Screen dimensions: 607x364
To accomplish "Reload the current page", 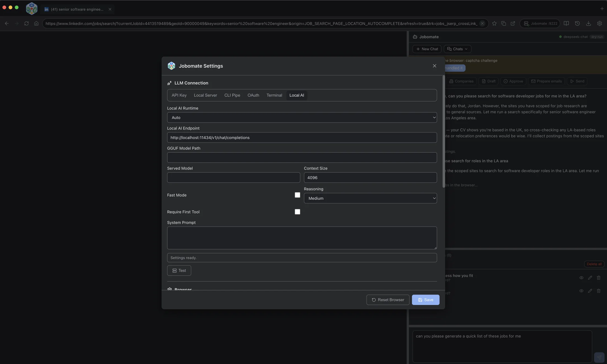I will pos(26,23).
